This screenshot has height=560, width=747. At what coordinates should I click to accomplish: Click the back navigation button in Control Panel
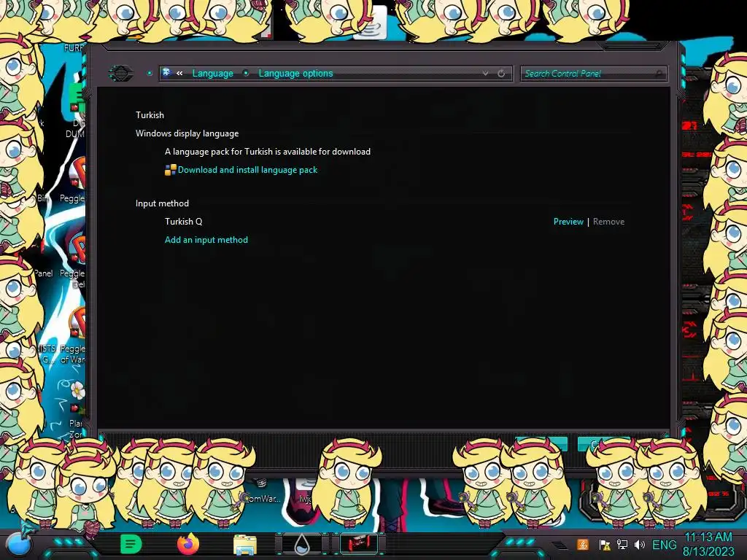tap(121, 74)
